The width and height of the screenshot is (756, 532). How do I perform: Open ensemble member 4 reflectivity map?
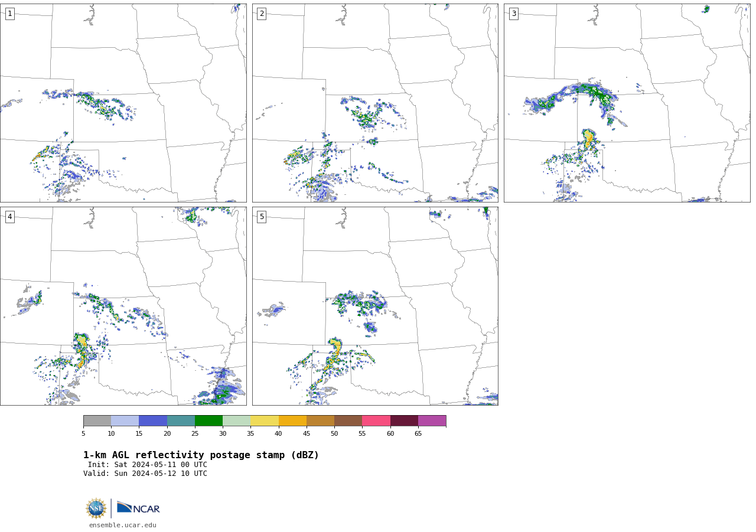(123, 306)
